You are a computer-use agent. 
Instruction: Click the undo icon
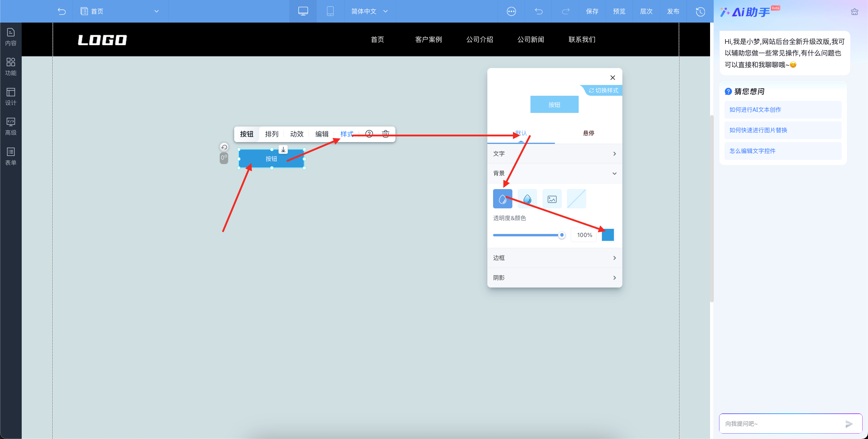point(539,11)
